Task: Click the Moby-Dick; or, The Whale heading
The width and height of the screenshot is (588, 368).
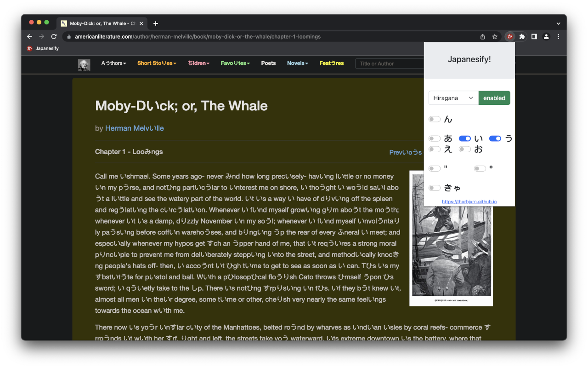Action: point(181,106)
